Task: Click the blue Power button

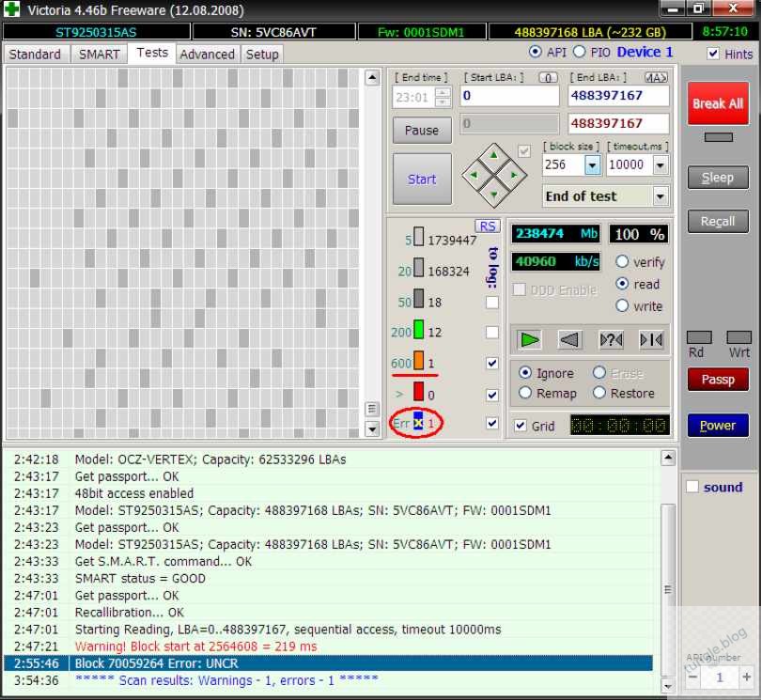Action: coord(718,426)
